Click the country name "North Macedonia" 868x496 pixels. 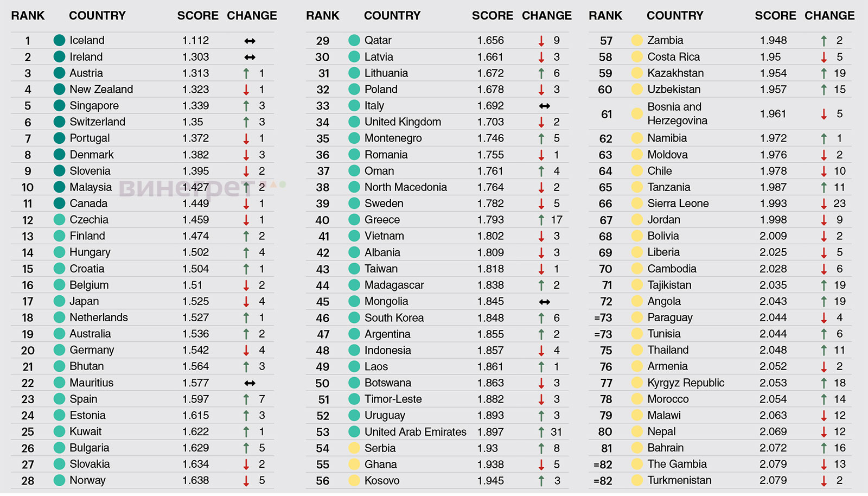click(x=406, y=187)
